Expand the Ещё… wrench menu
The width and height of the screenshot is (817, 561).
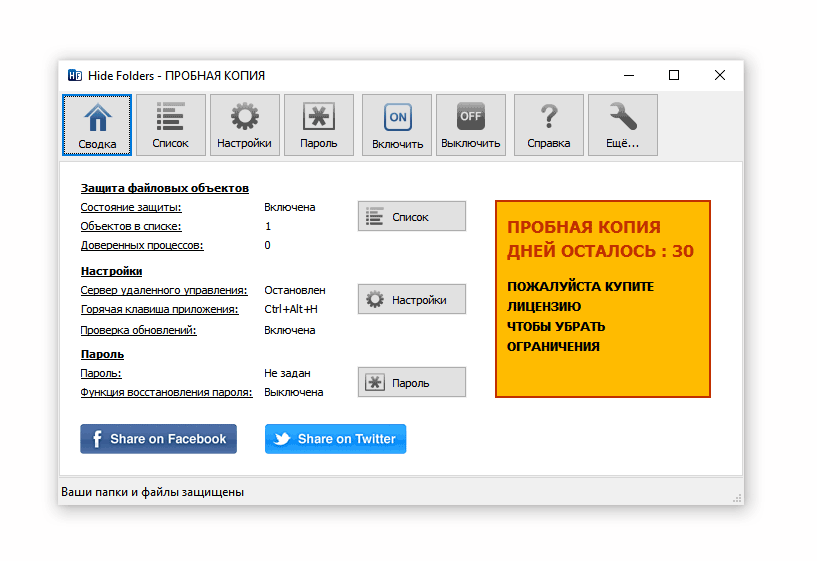pos(623,125)
